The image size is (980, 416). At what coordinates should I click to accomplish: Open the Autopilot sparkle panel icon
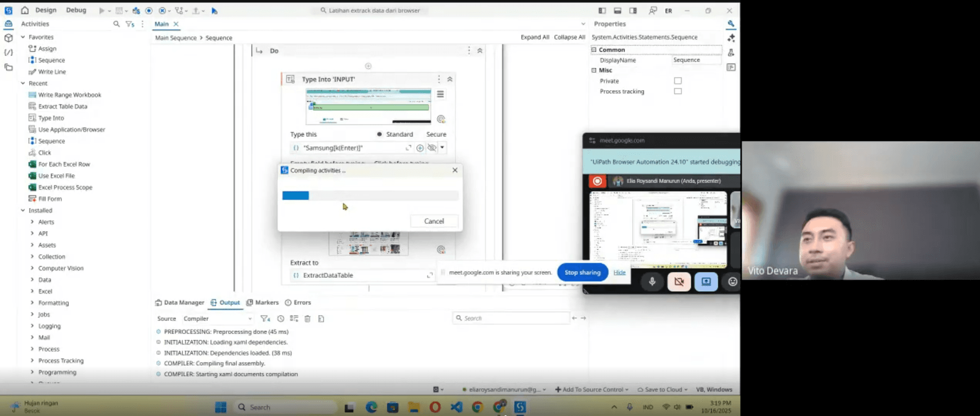[731, 38]
